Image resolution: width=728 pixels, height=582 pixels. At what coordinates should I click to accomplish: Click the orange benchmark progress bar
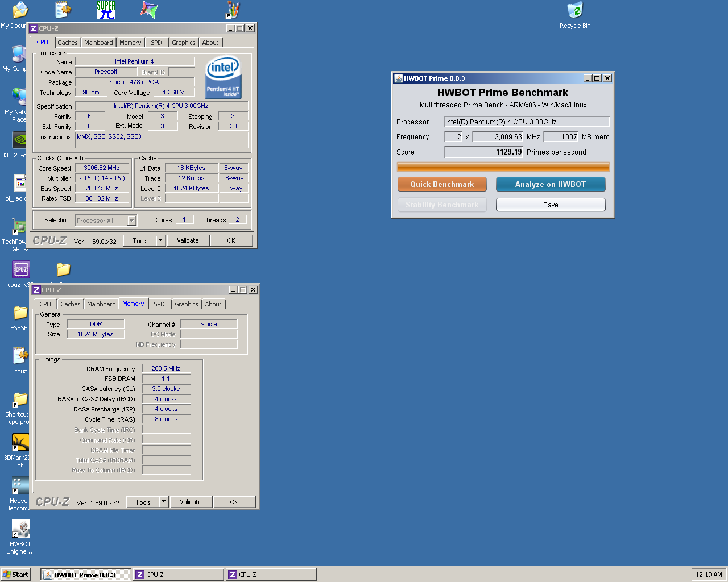click(503, 167)
